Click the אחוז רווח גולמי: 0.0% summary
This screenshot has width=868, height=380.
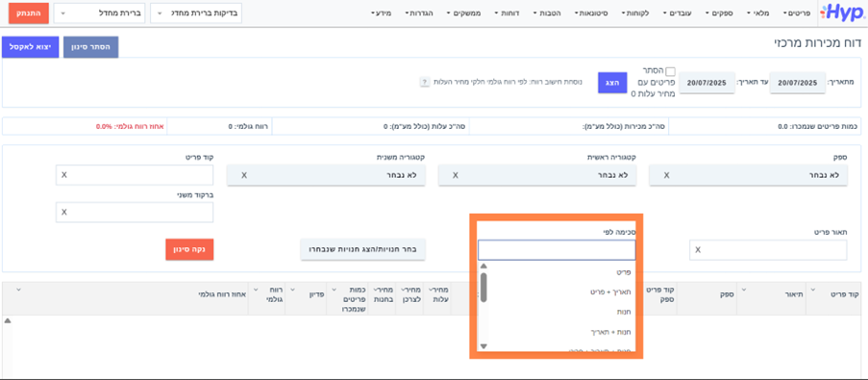point(130,126)
